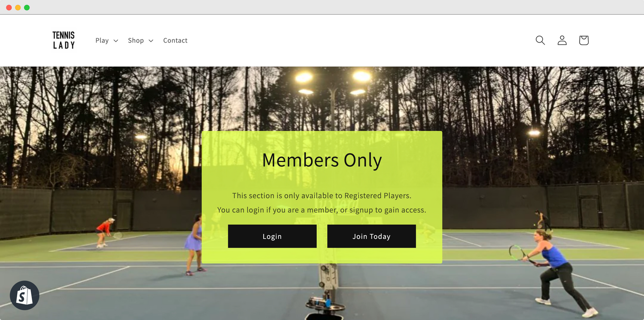Click the Registered Players sentence

coord(322,196)
